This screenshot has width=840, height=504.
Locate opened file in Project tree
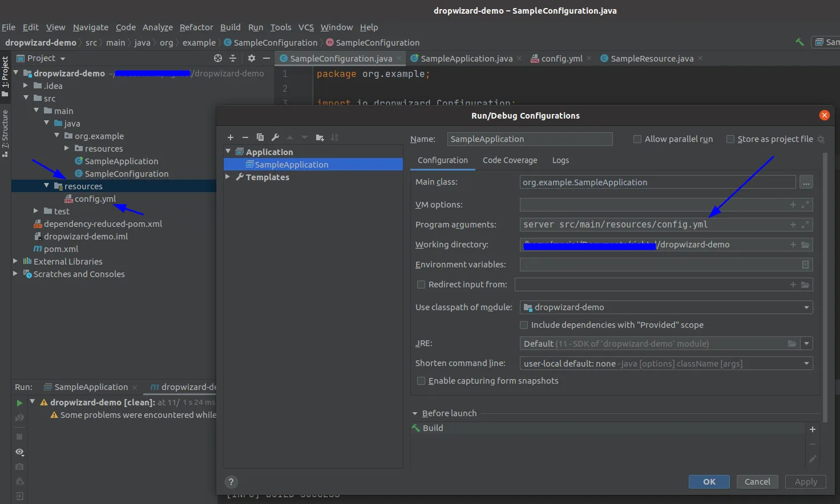(x=217, y=58)
